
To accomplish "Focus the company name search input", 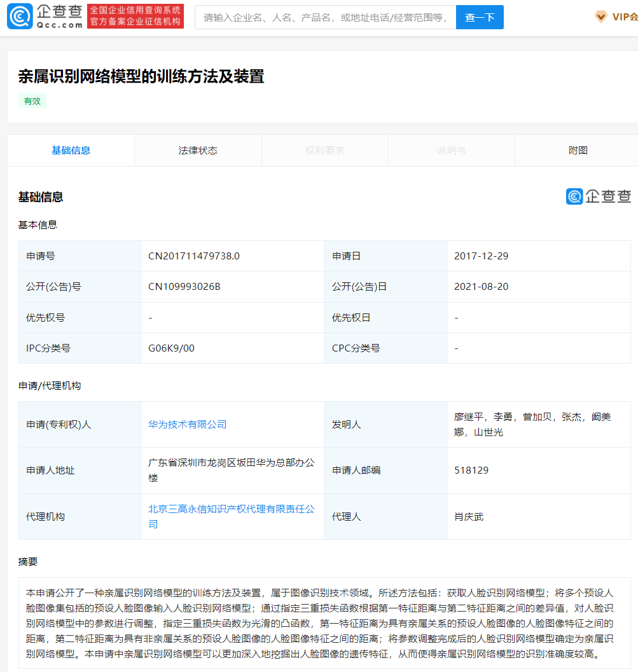I will point(325,18).
